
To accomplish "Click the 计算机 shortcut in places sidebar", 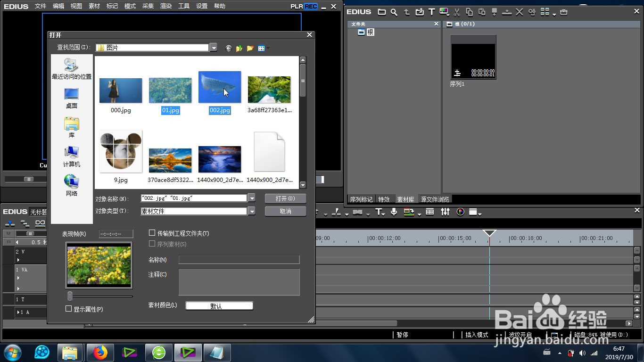I will (72, 156).
